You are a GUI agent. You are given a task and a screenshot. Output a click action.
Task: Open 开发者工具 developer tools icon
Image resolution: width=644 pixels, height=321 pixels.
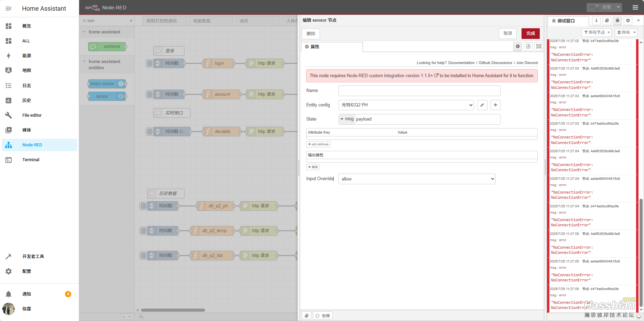(x=9, y=257)
